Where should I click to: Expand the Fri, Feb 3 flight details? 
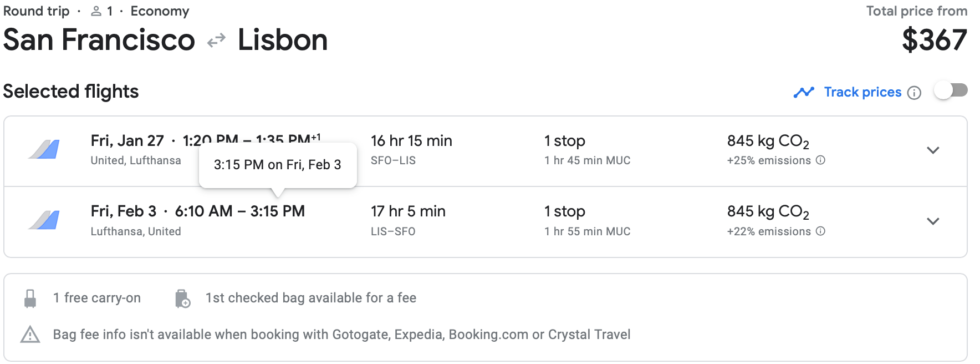(x=933, y=221)
